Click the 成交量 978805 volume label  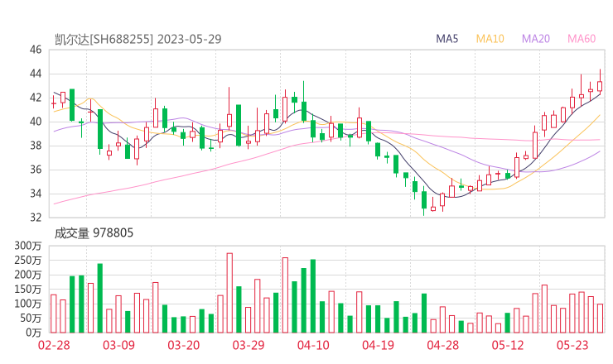[94, 233]
